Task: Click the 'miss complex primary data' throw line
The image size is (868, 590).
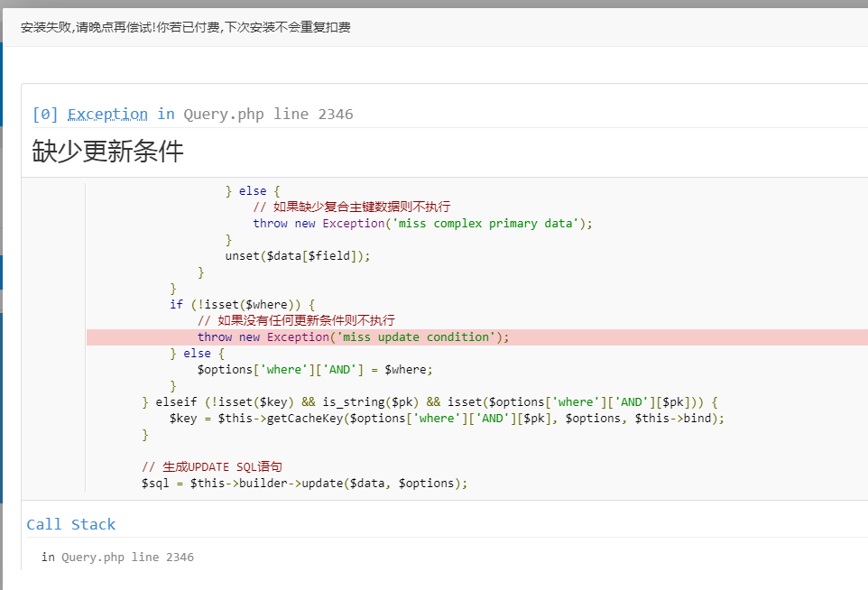Action: click(x=421, y=224)
